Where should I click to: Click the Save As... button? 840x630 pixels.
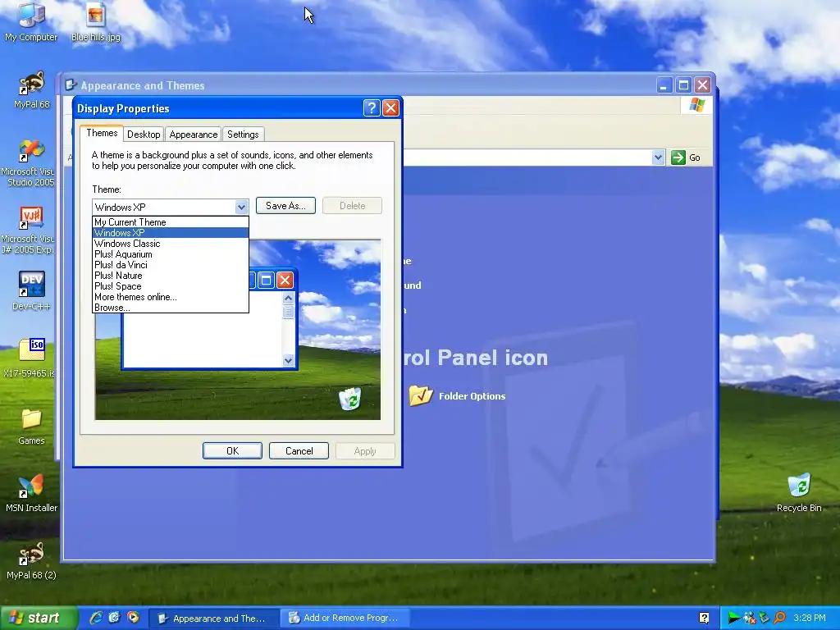tap(285, 206)
